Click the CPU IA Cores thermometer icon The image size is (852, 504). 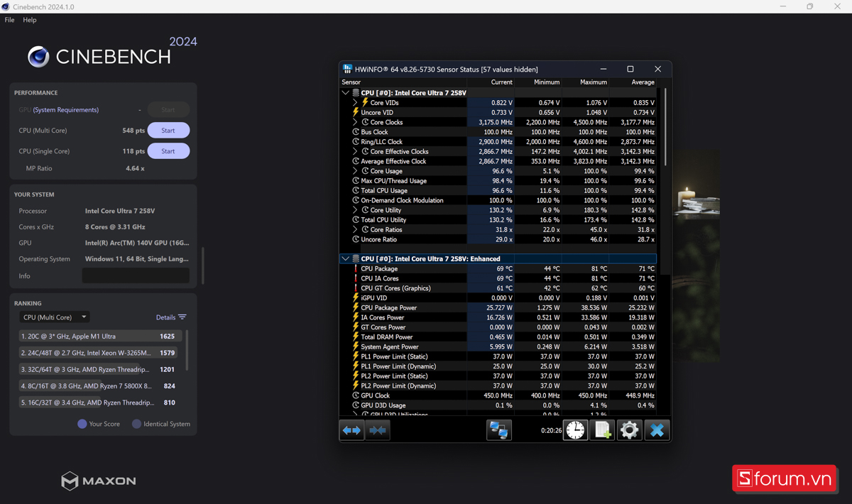coord(356,278)
